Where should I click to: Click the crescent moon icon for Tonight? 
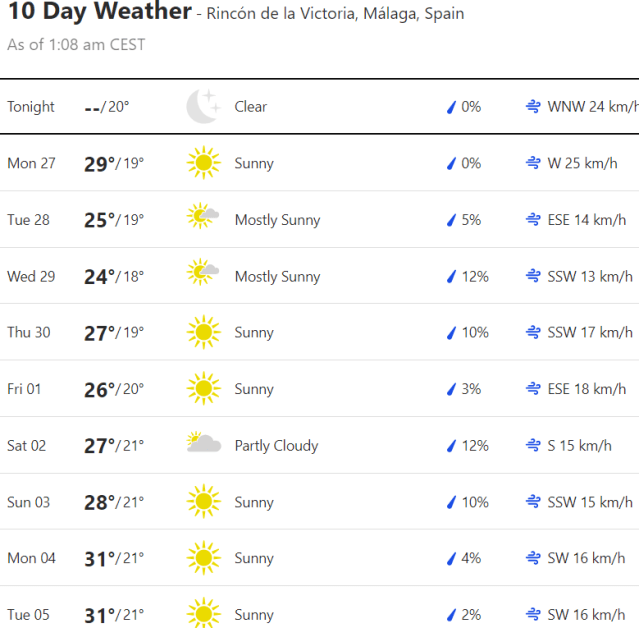203,107
